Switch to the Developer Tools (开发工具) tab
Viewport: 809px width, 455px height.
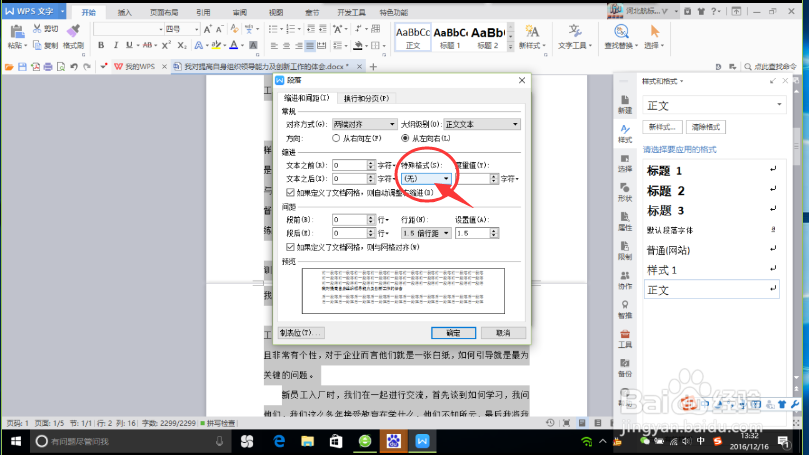click(x=351, y=12)
